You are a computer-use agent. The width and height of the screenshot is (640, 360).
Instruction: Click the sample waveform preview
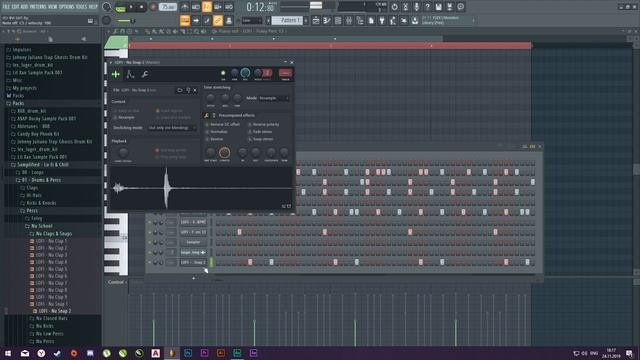coord(201,188)
